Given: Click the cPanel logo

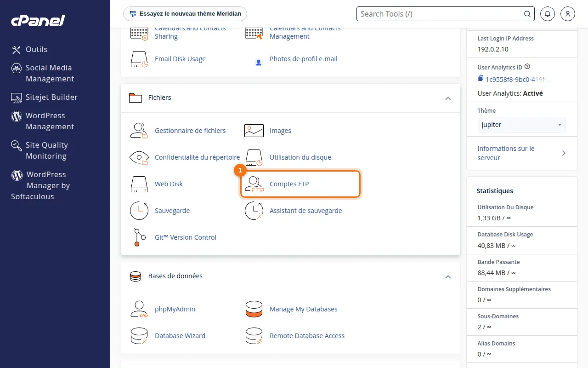Looking at the screenshot, I should [x=38, y=20].
